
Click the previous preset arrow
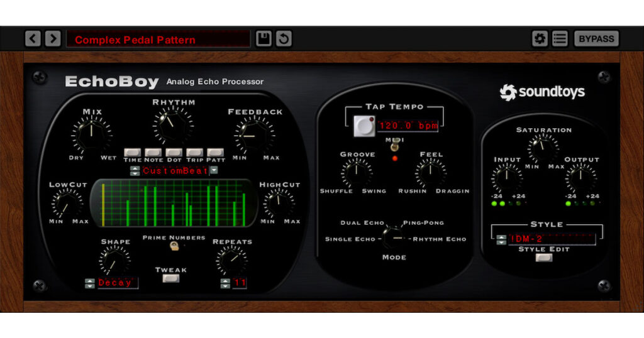coord(33,39)
